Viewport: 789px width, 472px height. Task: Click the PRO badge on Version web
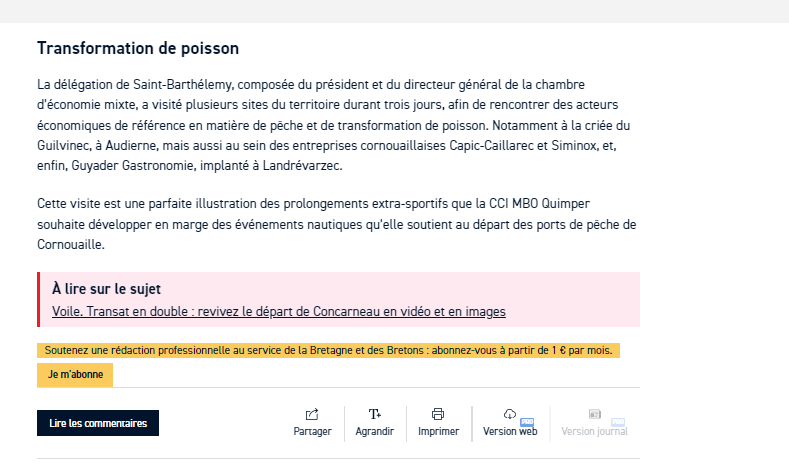point(527,422)
